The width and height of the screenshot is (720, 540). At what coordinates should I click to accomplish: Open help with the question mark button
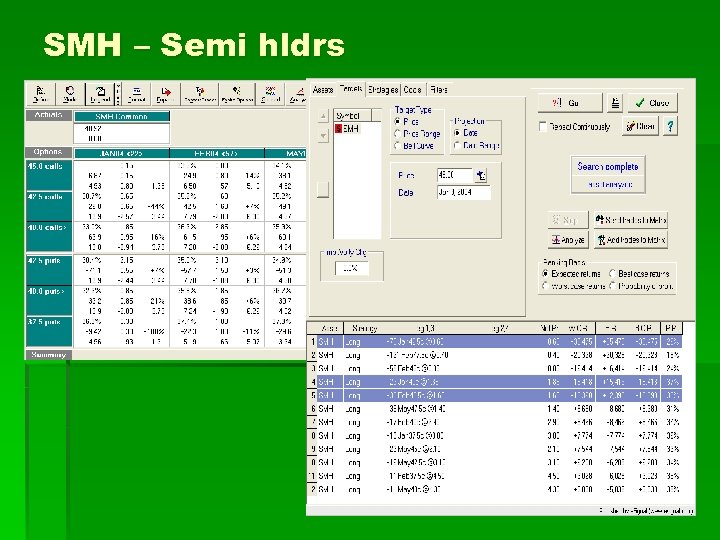point(670,126)
